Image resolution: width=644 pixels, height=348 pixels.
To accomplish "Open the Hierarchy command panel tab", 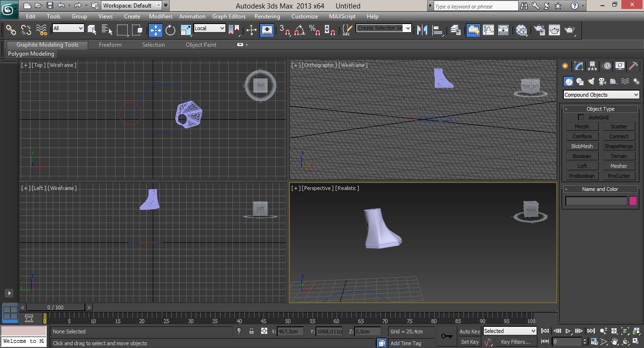I will pos(593,66).
